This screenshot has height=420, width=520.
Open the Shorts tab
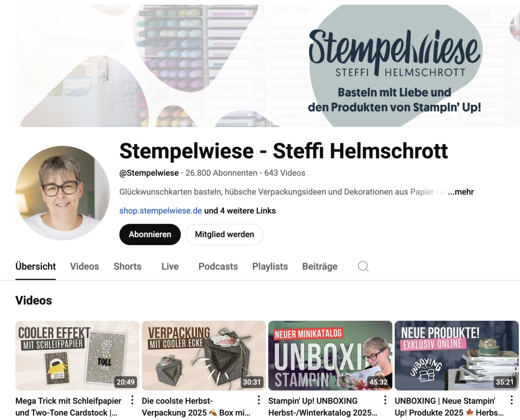(127, 266)
